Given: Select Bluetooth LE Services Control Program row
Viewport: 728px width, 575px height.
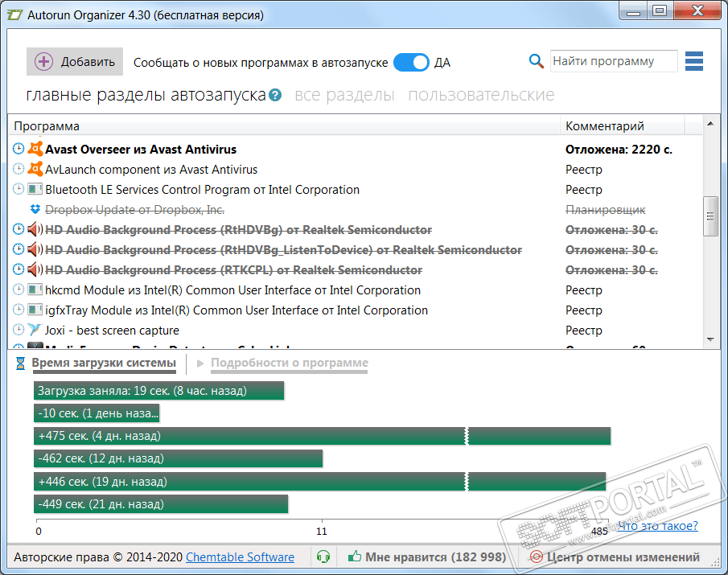Looking at the screenshot, I should tap(356, 189).
